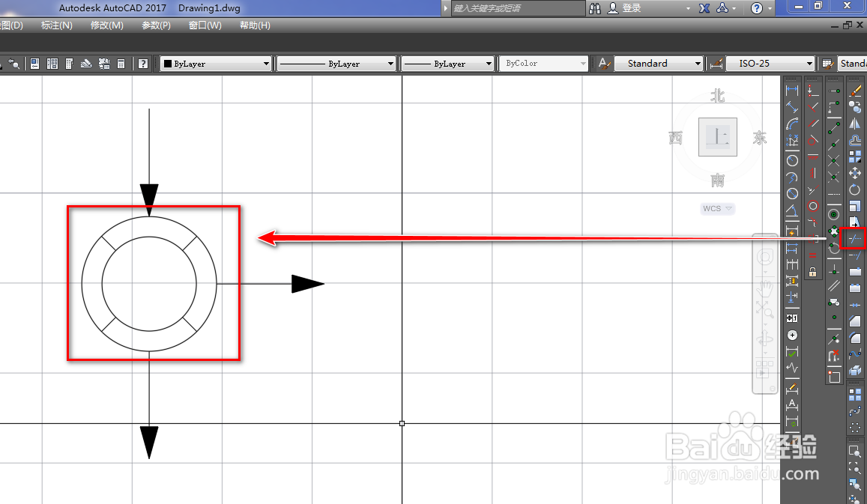Select the Rectangular Array tool
The width and height of the screenshot is (867, 504).
(855, 394)
